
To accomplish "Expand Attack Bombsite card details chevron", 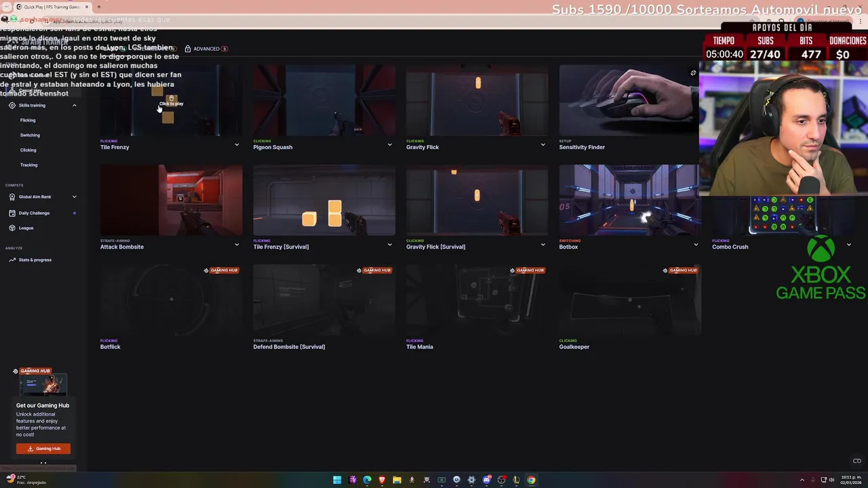I will (x=237, y=244).
